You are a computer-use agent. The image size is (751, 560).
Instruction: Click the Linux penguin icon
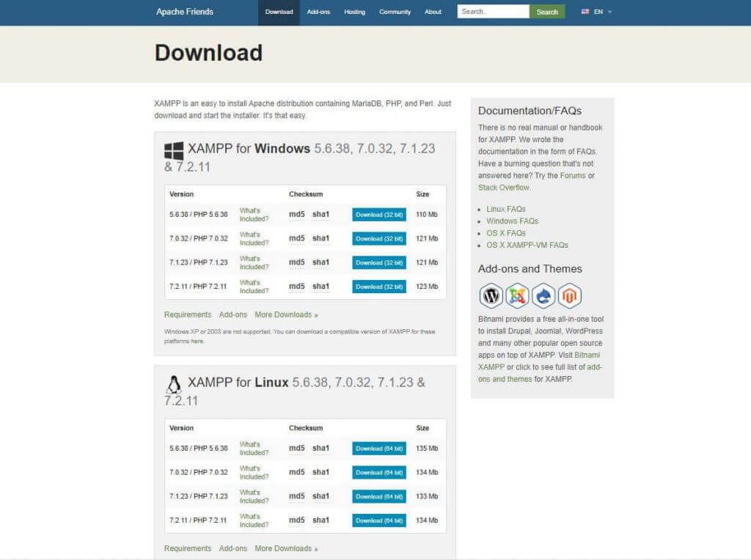[x=174, y=384]
